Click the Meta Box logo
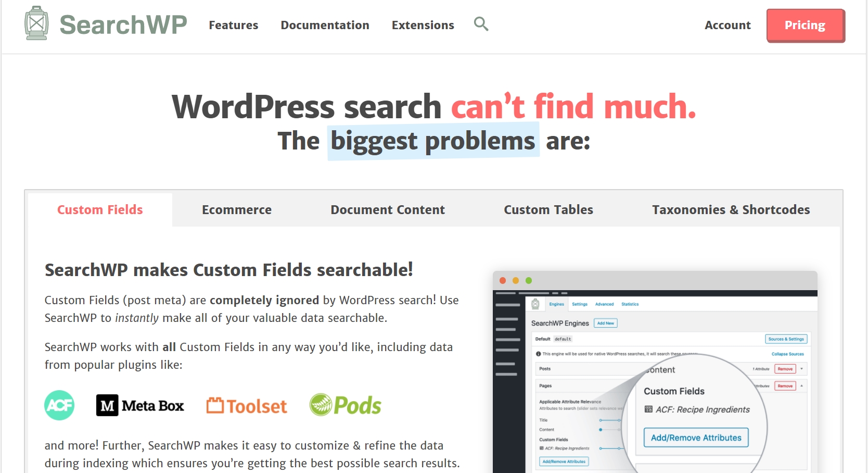 [x=140, y=405]
